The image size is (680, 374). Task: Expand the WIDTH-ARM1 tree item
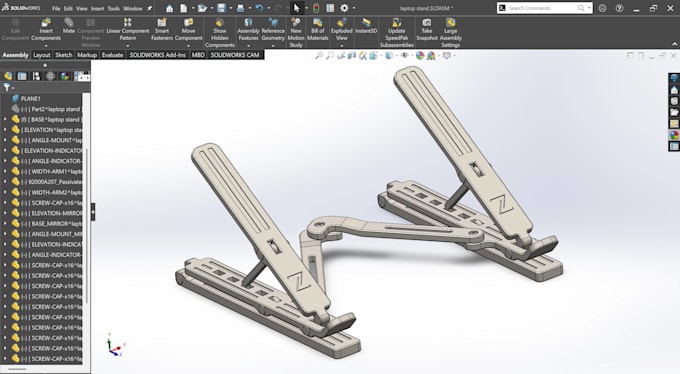[5, 171]
